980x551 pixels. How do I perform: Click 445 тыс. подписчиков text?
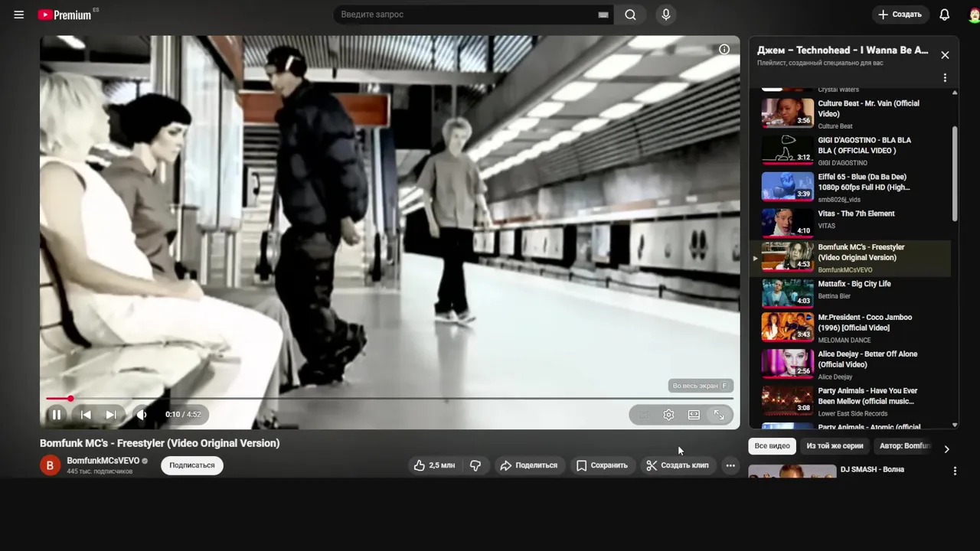(100, 471)
